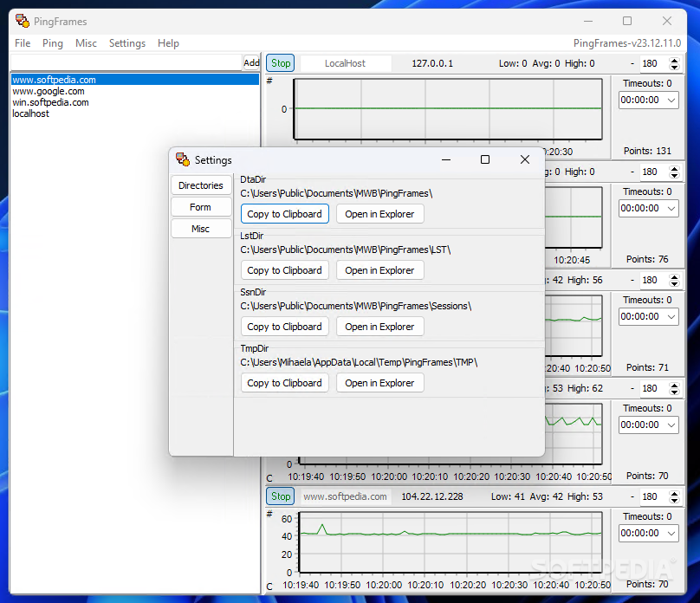Click the 180 value field in LocalHost frame
Viewport: 700px width, 603px height.
(654, 63)
